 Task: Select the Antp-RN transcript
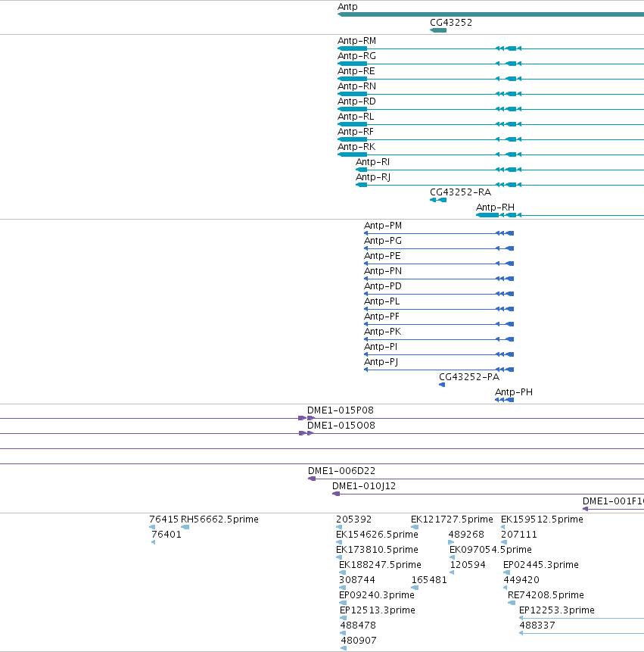click(x=490, y=94)
